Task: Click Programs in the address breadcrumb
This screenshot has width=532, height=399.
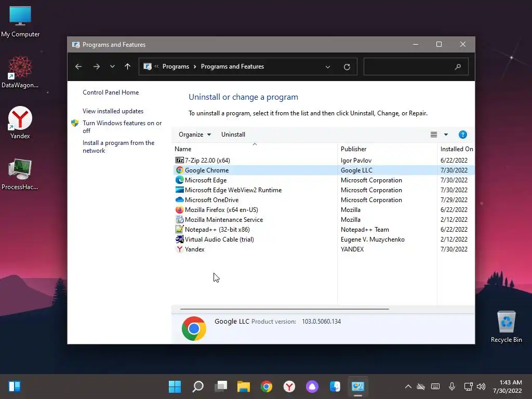Action: pos(176,66)
